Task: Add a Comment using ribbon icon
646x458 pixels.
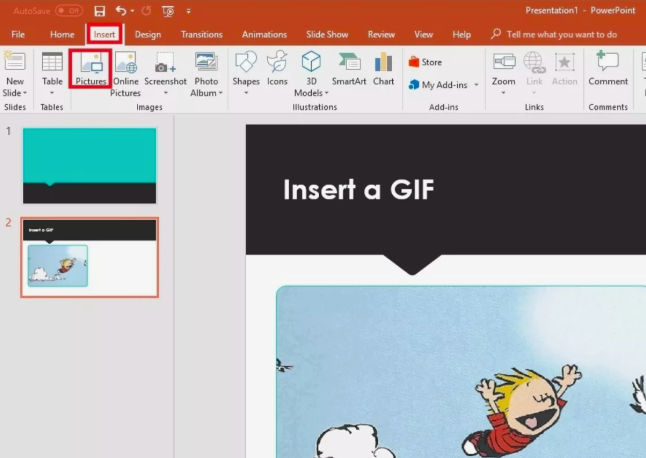Action: (608, 65)
